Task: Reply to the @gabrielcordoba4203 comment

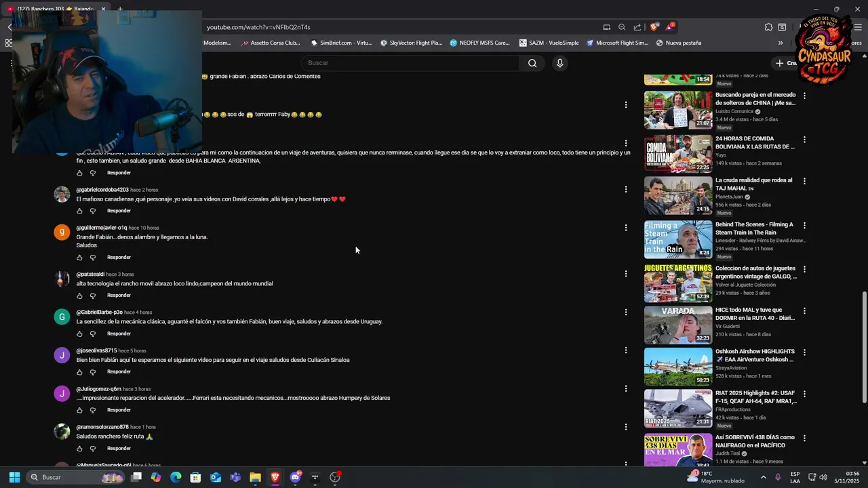Action: 119,211
